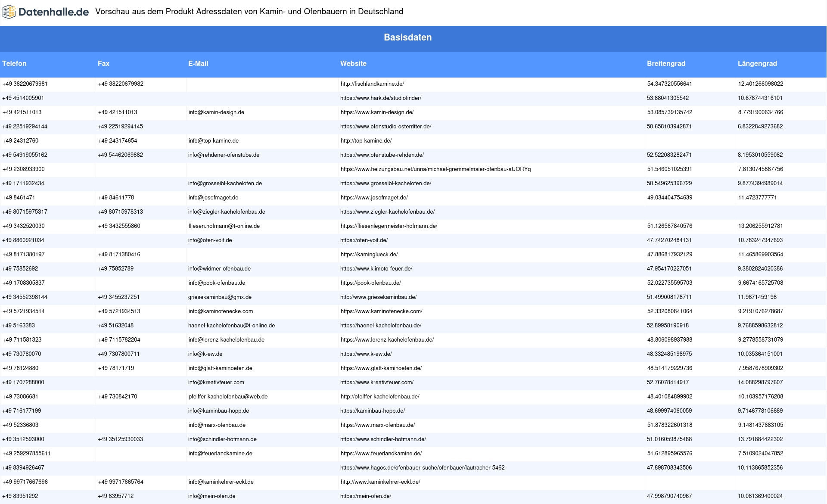Open heizungsbau.net gremmelmaier-ofenbau link
This screenshot has height=504, width=827.
pos(435,169)
